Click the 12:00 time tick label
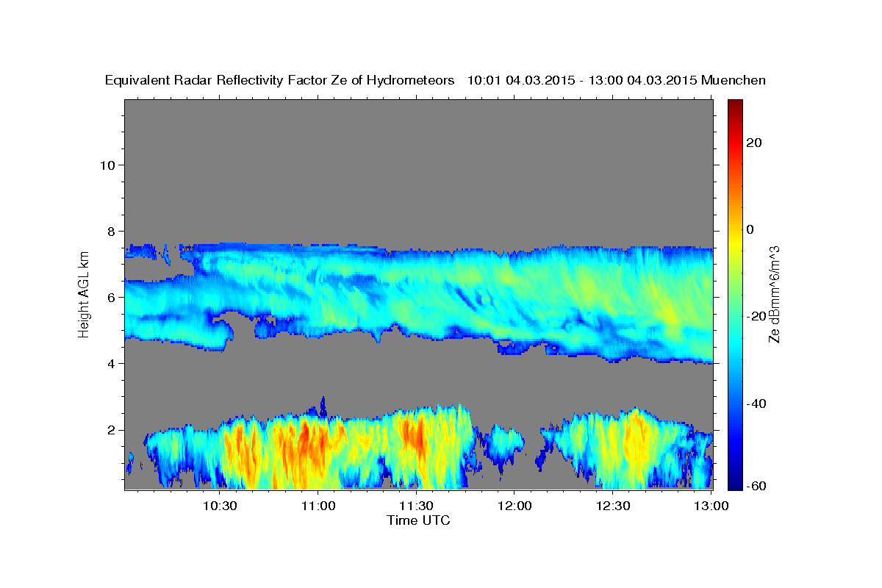The height and width of the screenshot is (588, 882). (x=514, y=506)
